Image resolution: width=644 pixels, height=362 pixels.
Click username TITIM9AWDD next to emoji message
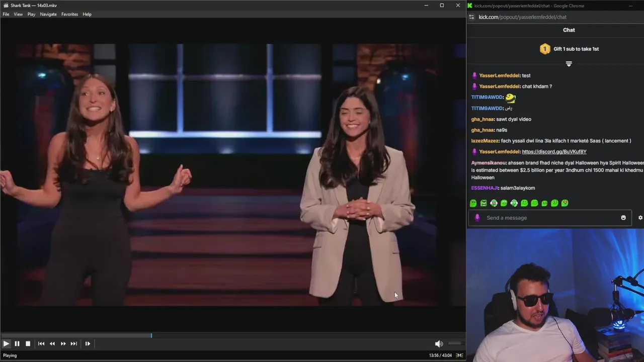click(x=487, y=97)
